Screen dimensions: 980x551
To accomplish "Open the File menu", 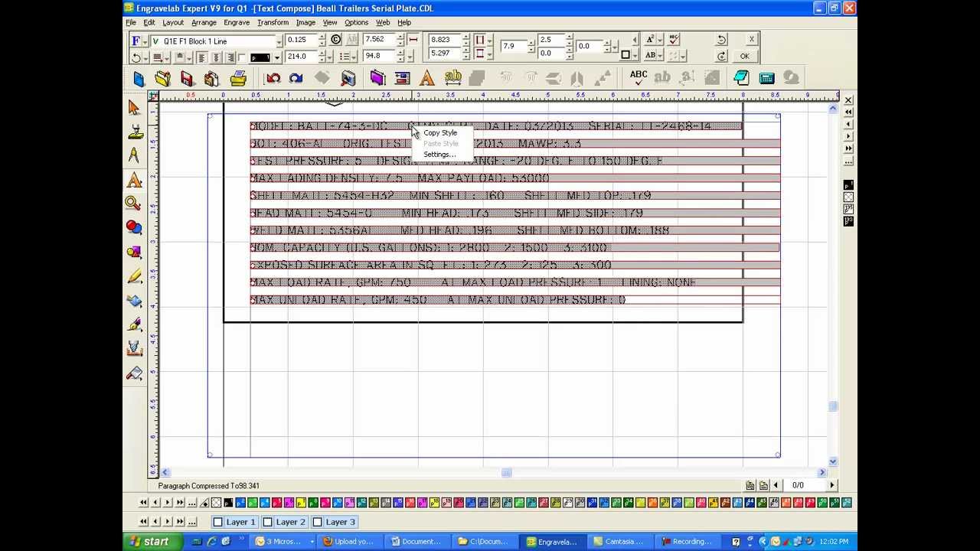I will pos(131,22).
